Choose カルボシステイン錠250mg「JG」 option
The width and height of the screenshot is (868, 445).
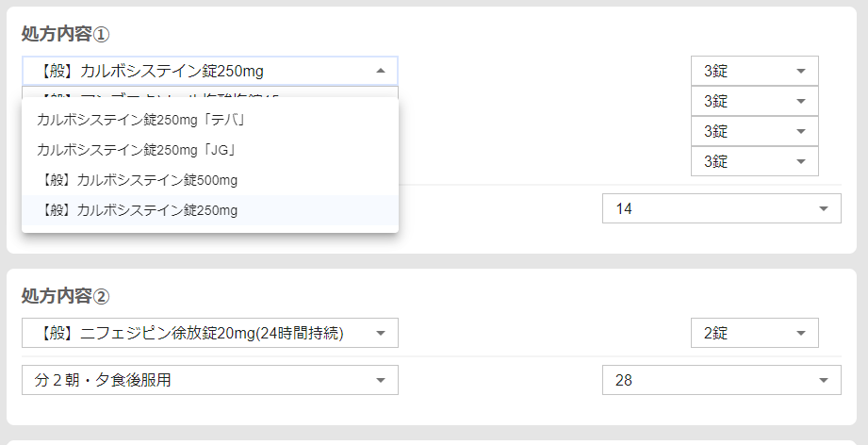(x=135, y=149)
